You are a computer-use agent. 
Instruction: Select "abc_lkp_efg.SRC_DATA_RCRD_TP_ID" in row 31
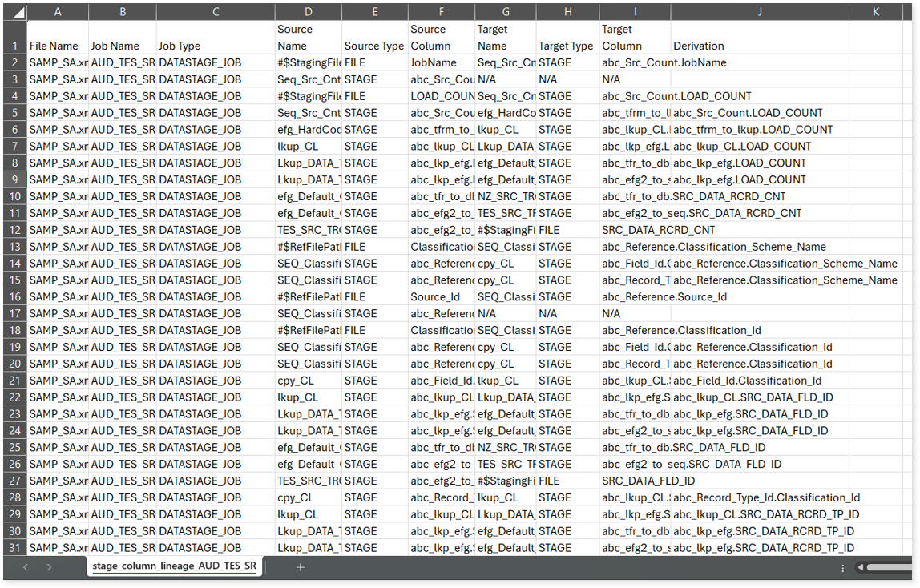[x=760, y=548]
